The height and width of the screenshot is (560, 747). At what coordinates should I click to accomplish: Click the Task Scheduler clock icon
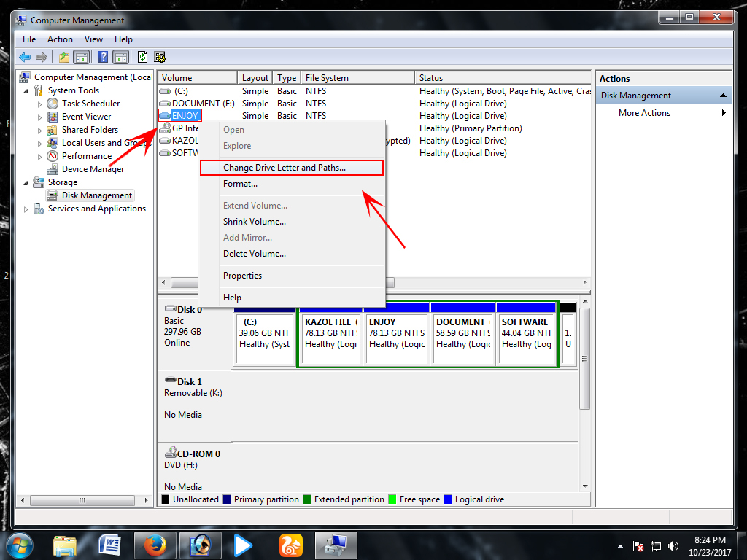53,104
